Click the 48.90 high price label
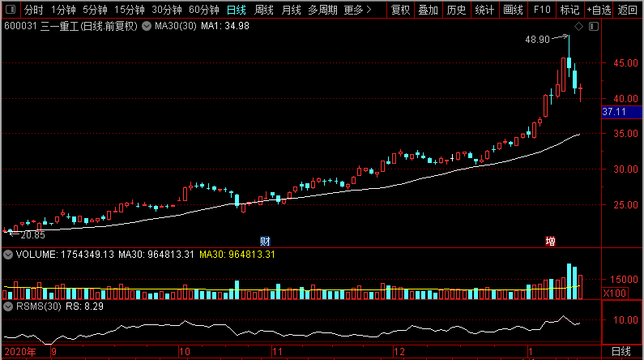644x360 pixels. [x=537, y=40]
